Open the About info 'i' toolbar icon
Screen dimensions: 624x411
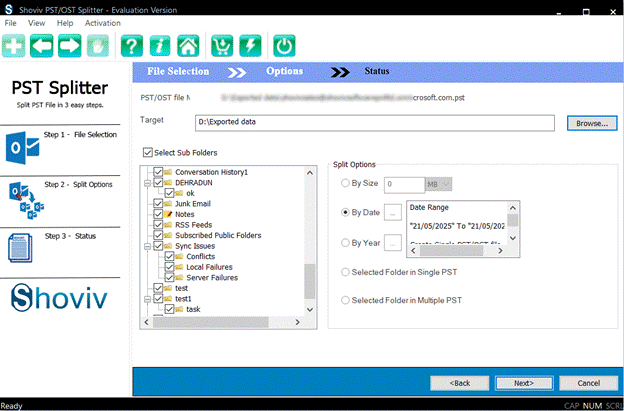[x=160, y=46]
